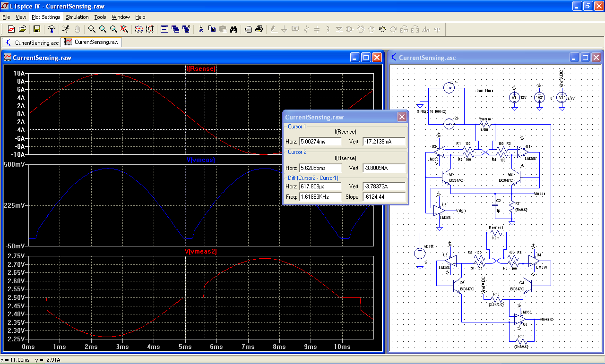Image resolution: width=605 pixels, height=364 pixels.
Task: Select the Diode component tool
Action: click(x=339, y=29)
